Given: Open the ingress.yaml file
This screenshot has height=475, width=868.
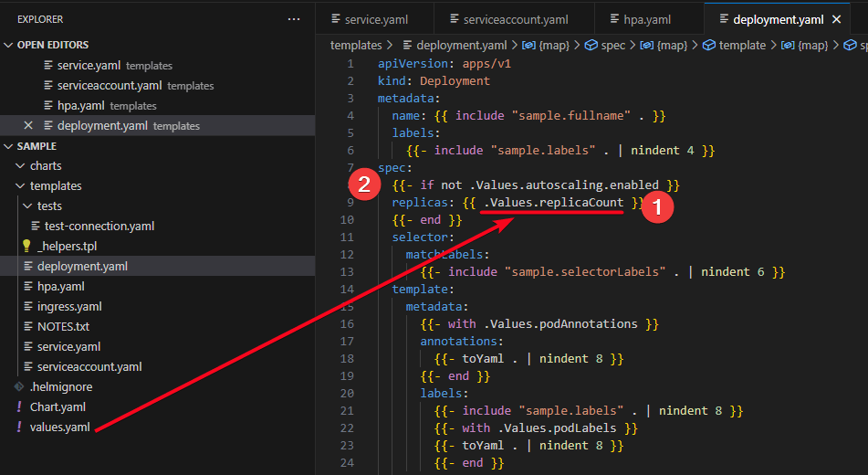Looking at the screenshot, I should (69, 306).
